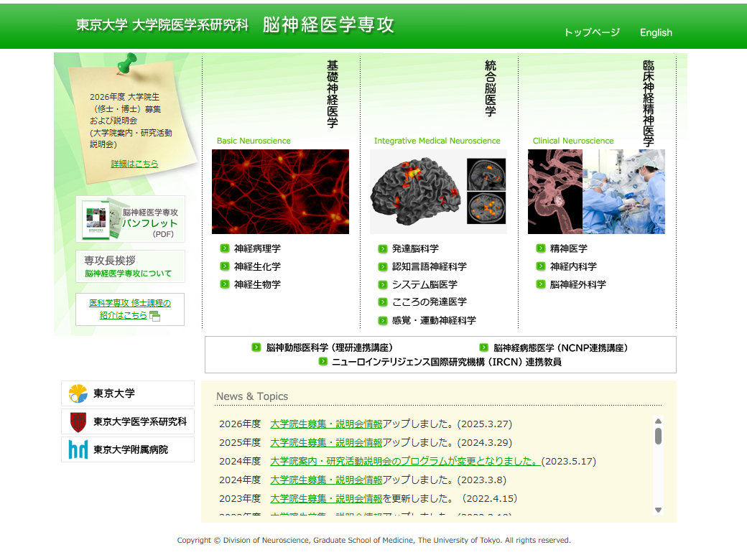
Task: Open the パンフレット (PDF) banner
Action: 130,219
